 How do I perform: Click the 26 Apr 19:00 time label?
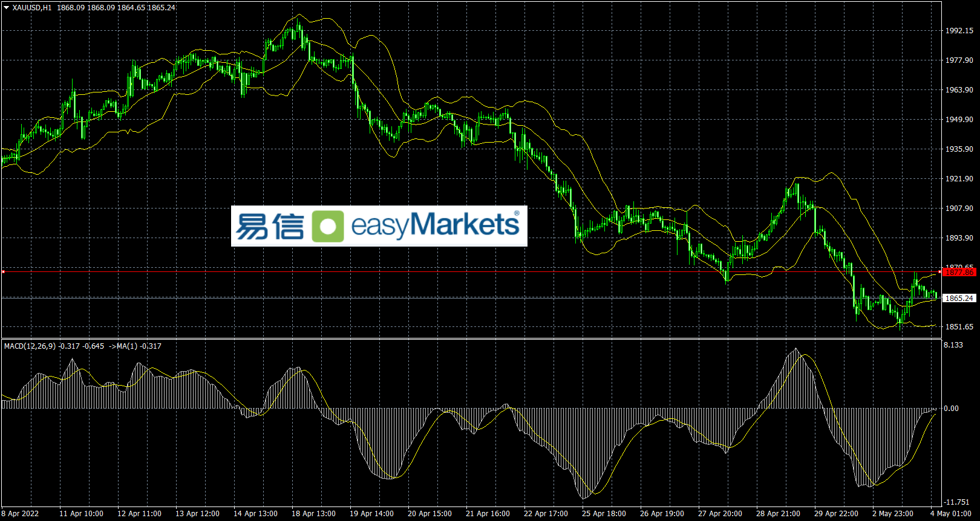click(662, 514)
